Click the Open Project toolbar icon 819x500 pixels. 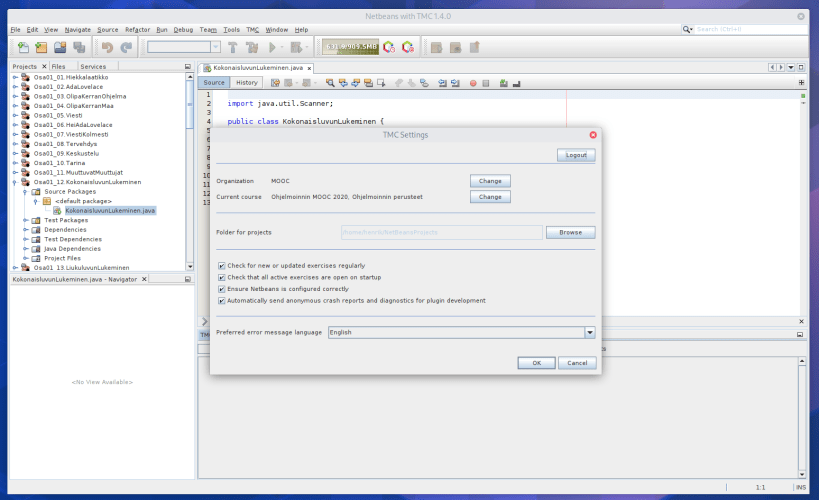click(60, 48)
